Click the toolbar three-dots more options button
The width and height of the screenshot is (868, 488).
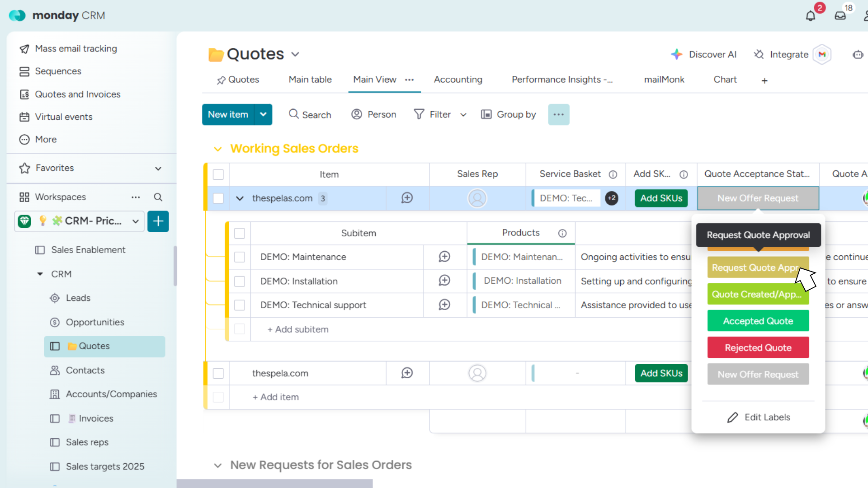click(558, 115)
